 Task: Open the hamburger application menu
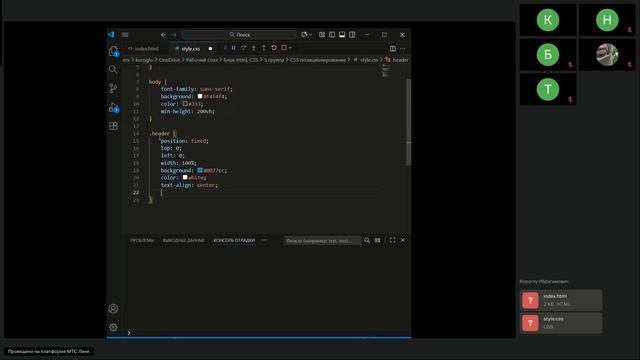pyautogui.click(x=125, y=35)
